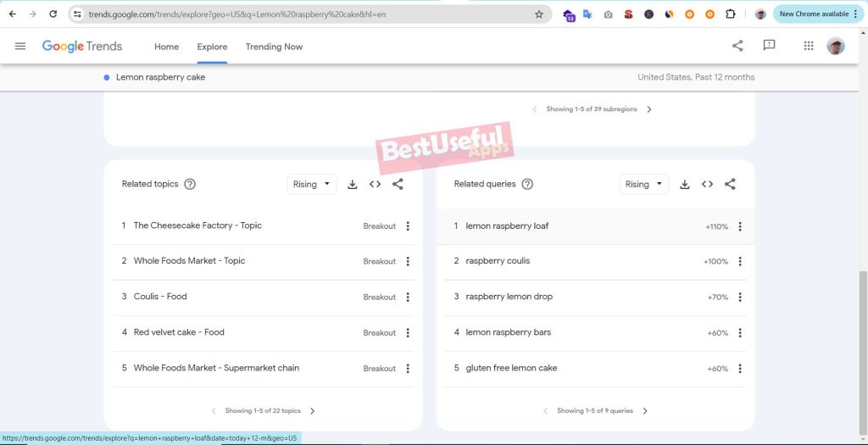Image resolution: width=868 pixels, height=445 pixels.
Task: Open gluten free lemon cake query
Action: pos(511,368)
